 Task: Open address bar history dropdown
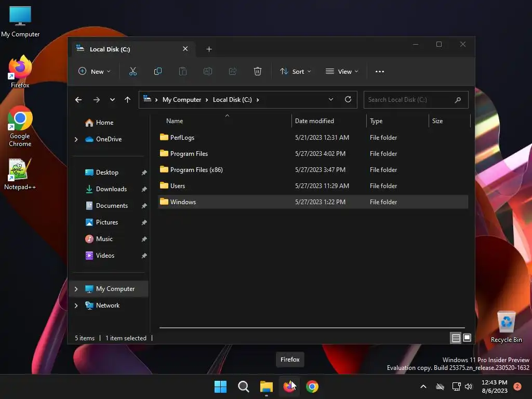click(331, 99)
